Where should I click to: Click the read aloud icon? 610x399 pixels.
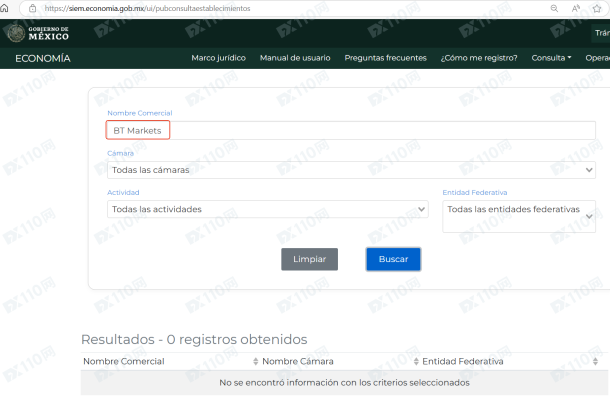tap(576, 8)
